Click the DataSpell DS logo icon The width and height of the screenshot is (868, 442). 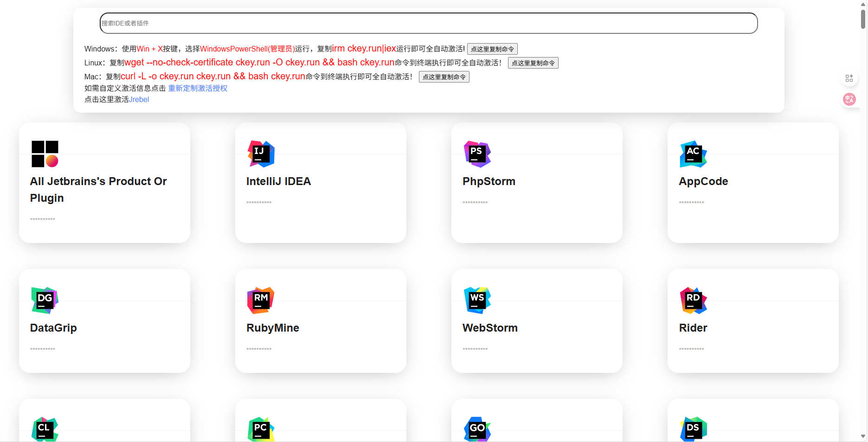click(x=694, y=429)
